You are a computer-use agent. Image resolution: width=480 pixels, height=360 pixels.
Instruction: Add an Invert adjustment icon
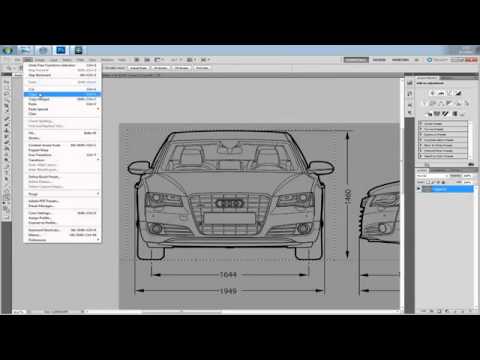point(430,114)
